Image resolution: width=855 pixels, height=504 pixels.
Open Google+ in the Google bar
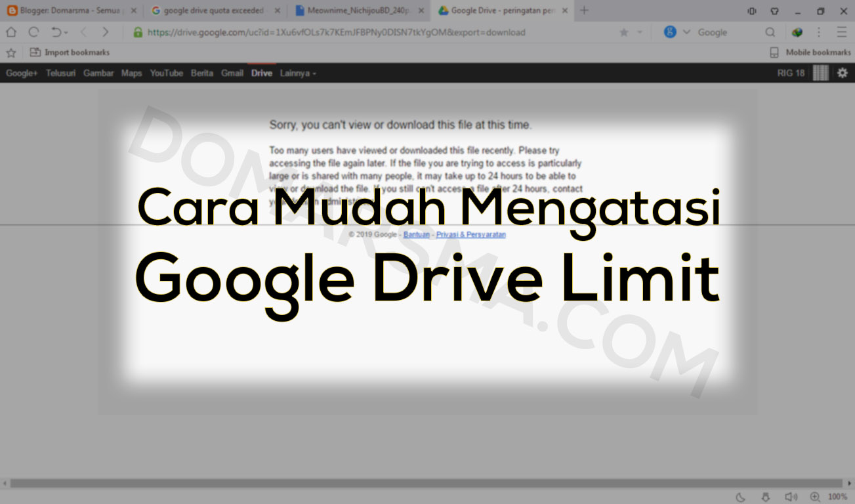point(22,73)
